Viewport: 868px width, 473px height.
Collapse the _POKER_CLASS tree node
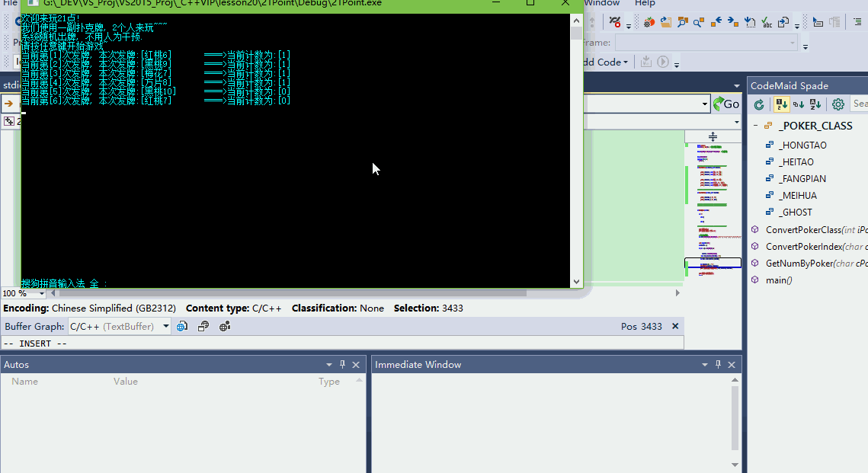coord(755,126)
